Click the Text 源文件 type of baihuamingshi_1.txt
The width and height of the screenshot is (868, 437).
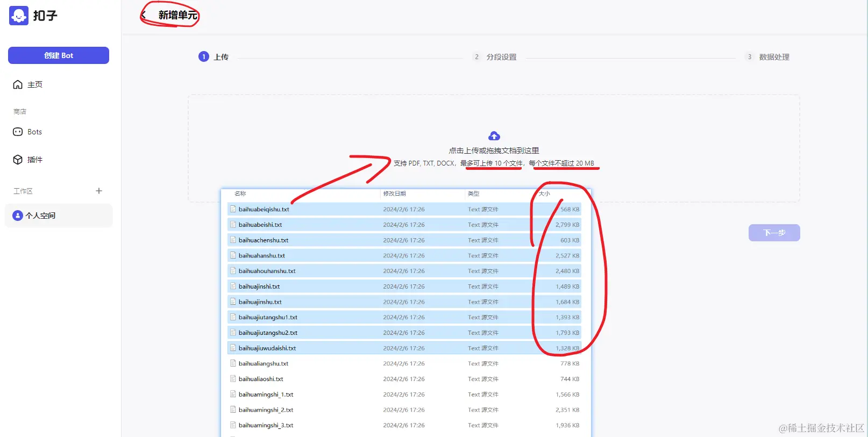tap(483, 395)
